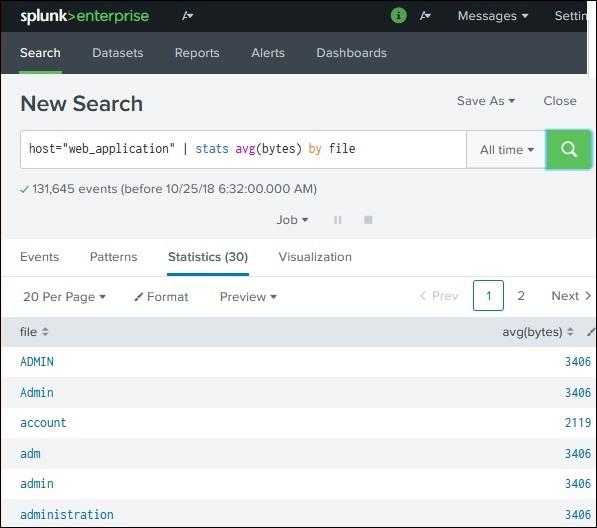
Task: Open the All time range picker
Action: click(506, 150)
